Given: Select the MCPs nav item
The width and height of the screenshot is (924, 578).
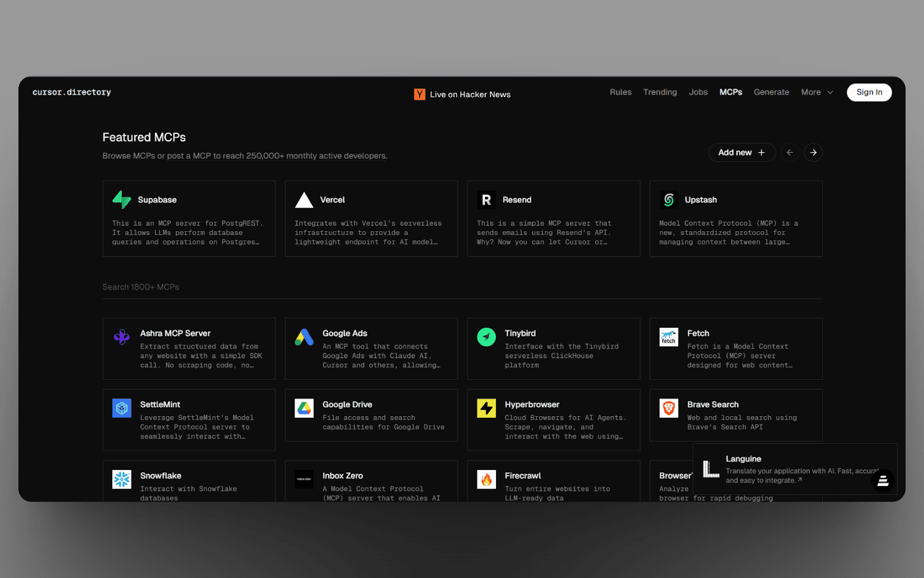Looking at the screenshot, I should click(x=731, y=92).
